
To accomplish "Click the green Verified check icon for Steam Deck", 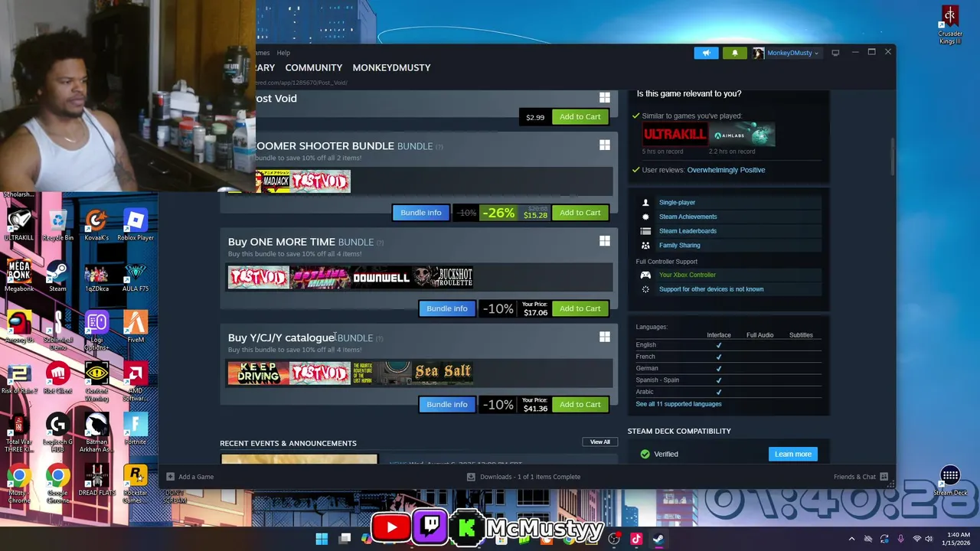I will click(645, 454).
